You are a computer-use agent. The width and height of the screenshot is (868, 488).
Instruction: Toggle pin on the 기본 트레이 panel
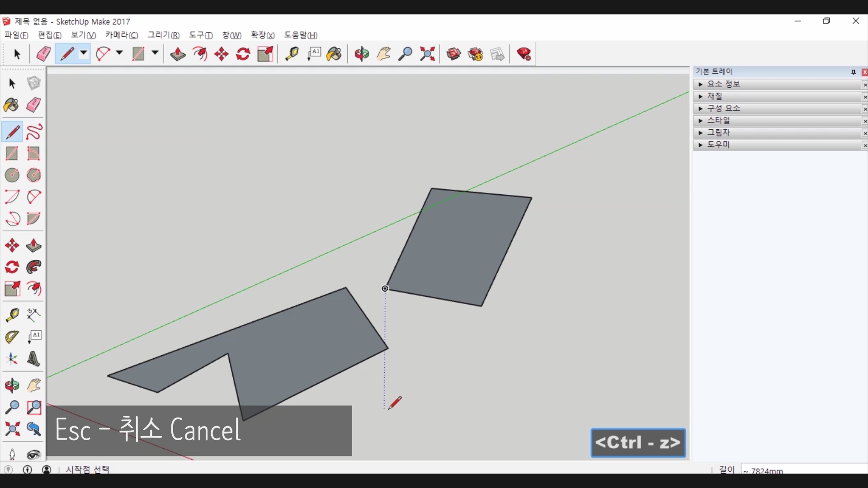(853, 72)
